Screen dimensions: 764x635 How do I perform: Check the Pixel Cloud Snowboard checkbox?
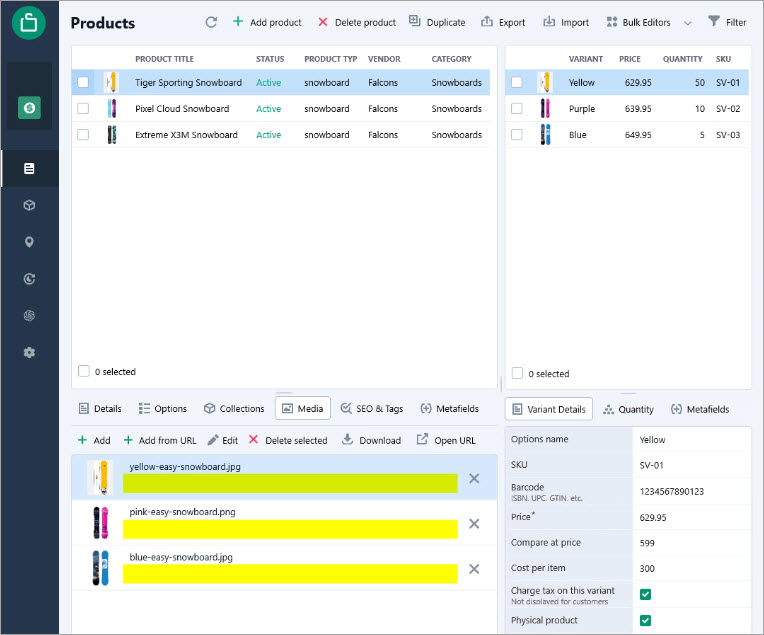(83, 108)
